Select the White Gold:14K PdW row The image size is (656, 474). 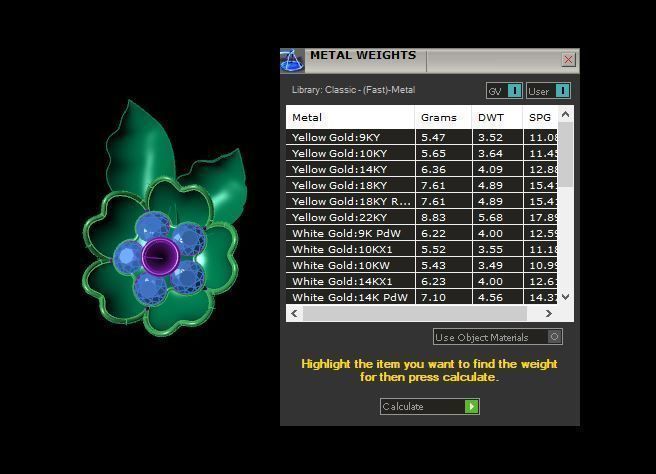click(x=422, y=297)
